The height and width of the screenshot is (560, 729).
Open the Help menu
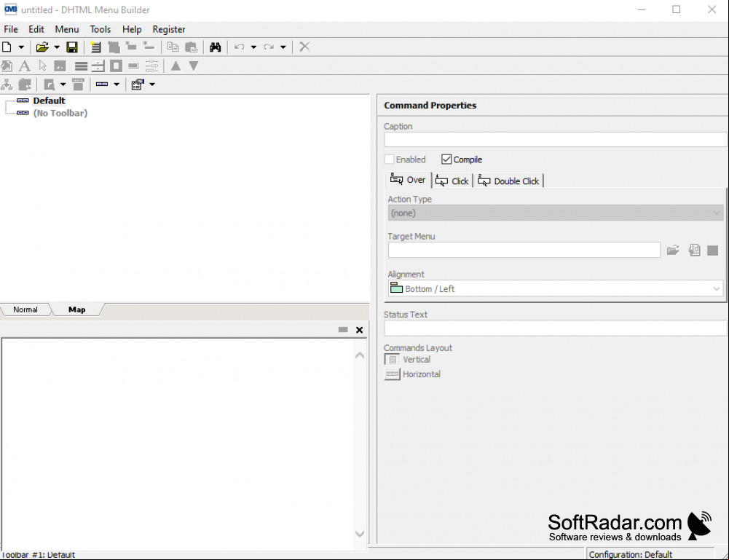click(x=132, y=29)
